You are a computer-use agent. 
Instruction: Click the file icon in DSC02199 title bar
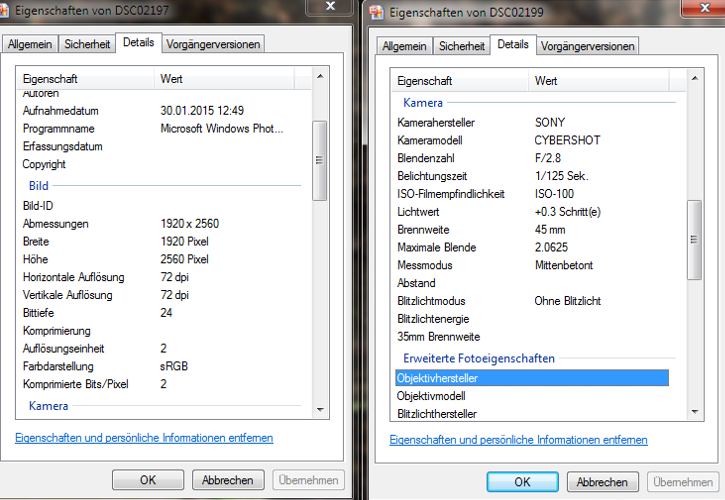click(x=376, y=12)
